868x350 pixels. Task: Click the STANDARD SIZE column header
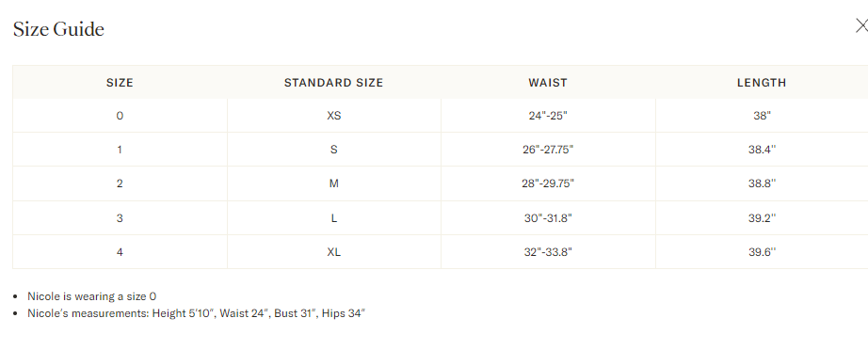coord(334,83)
